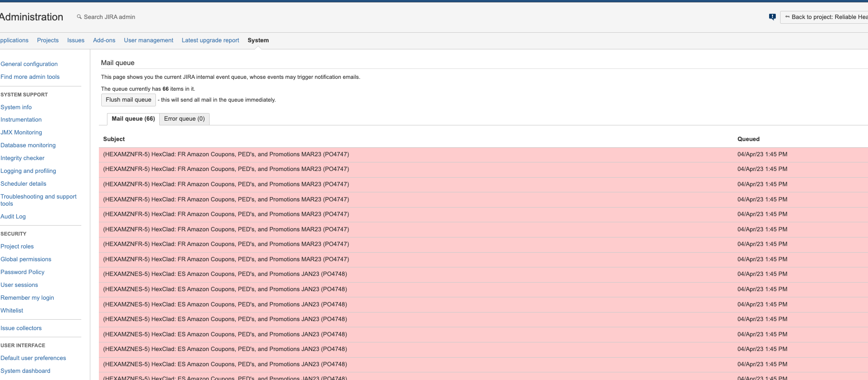The image size is (868, 380).
Task: Open the Projects admin tab
Action: 48,40
